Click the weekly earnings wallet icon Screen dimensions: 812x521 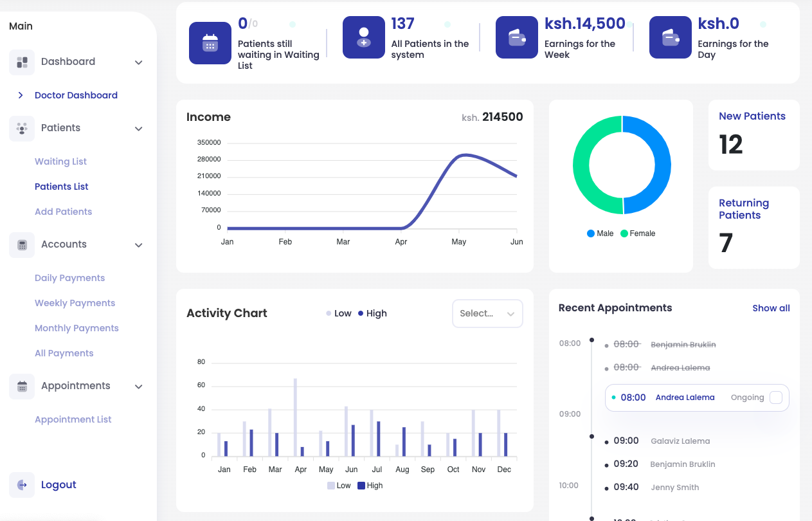pos(517,37)
